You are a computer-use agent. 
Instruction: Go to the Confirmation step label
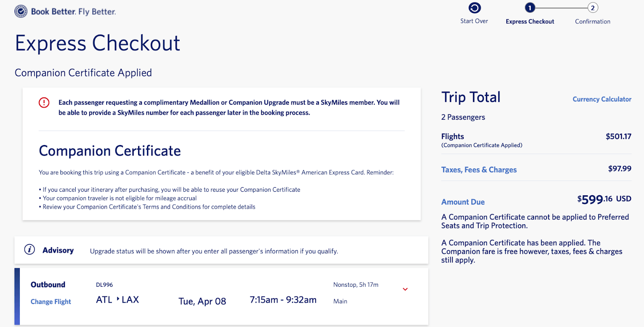click(x=592, y=22)
